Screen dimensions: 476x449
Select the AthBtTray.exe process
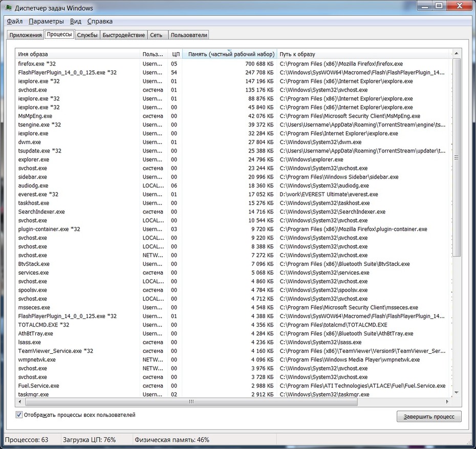(x=233, y=334)
